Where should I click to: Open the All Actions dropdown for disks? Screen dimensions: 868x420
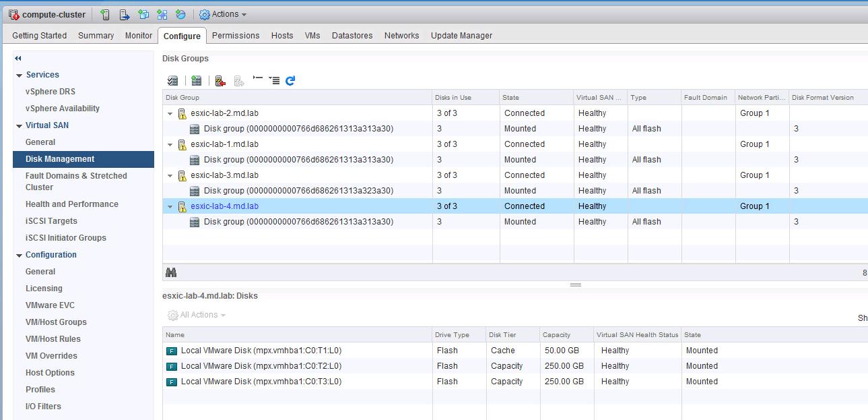click(197, 315)
